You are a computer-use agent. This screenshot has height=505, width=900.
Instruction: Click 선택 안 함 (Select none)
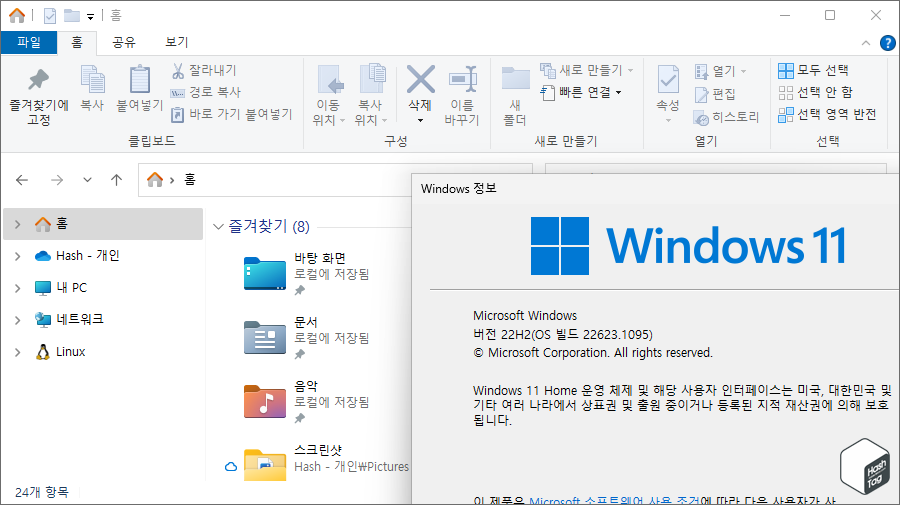pos(815,92)
